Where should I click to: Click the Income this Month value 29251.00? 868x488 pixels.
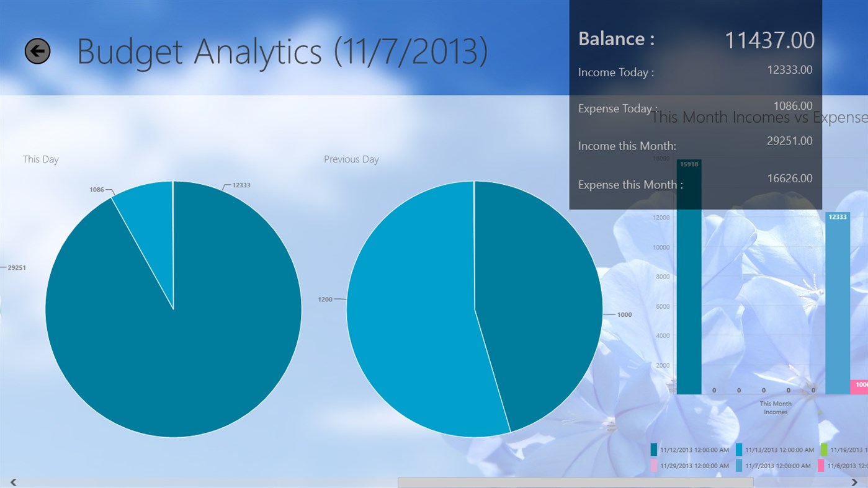tap(789, 141)
